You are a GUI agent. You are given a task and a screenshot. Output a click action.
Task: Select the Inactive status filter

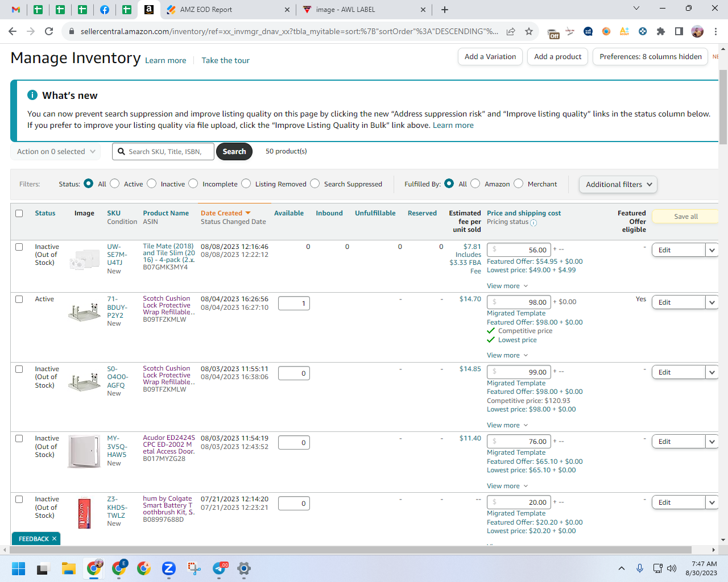pos(152,184)
